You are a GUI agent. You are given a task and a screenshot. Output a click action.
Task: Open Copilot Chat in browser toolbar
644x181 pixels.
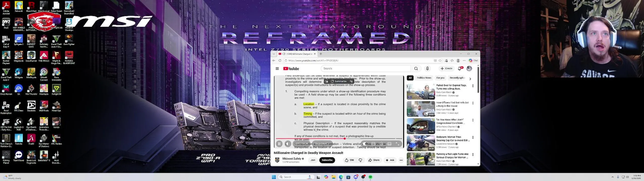click(473, 61)
